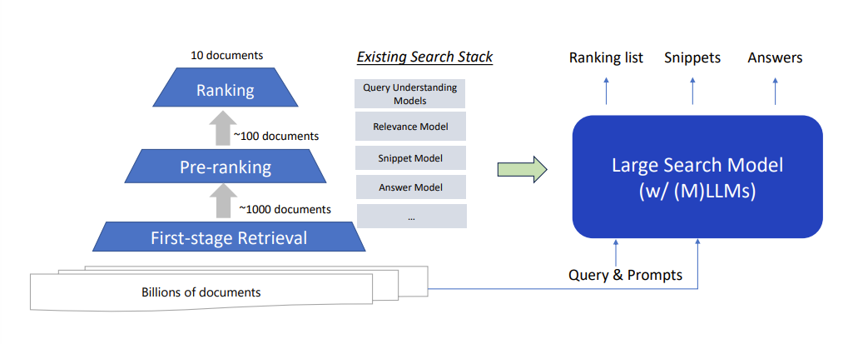Click the Large Search Model box
Screen dimensions: 868x344
(x=697, y=177)
